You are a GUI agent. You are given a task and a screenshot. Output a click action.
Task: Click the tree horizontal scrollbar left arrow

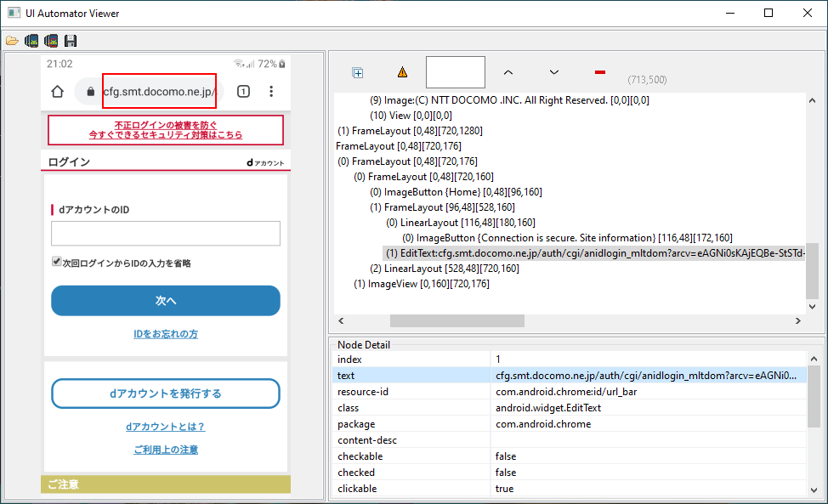341,321
